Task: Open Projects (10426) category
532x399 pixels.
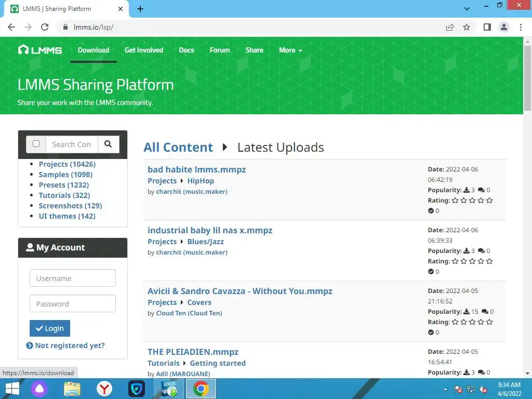Action: tap(67, 164)
